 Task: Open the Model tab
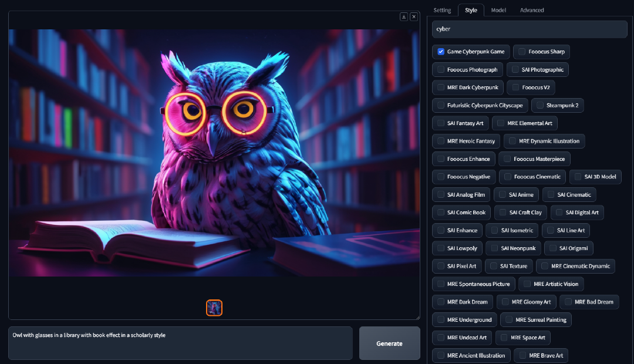(x=498, y=10)
